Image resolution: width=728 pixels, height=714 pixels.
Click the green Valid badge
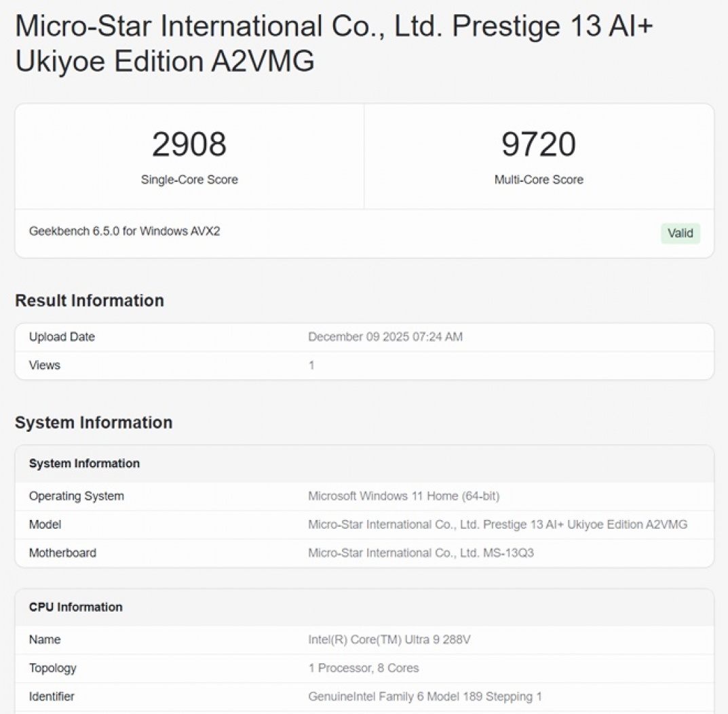tap(680, 233)
